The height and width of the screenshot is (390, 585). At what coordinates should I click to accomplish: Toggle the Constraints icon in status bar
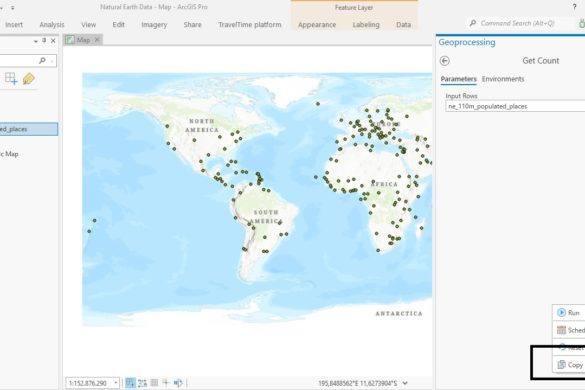[143, 383]
